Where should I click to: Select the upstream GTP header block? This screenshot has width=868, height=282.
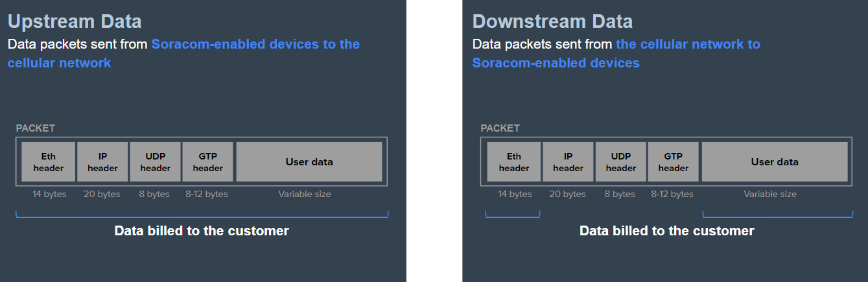(x=207, y=162)
